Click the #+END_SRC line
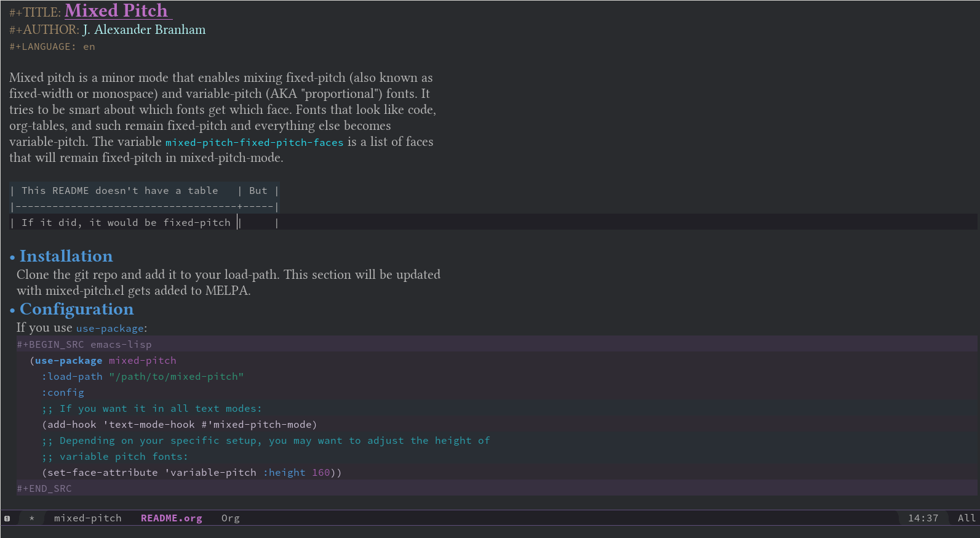 click(x=44, y=489)
